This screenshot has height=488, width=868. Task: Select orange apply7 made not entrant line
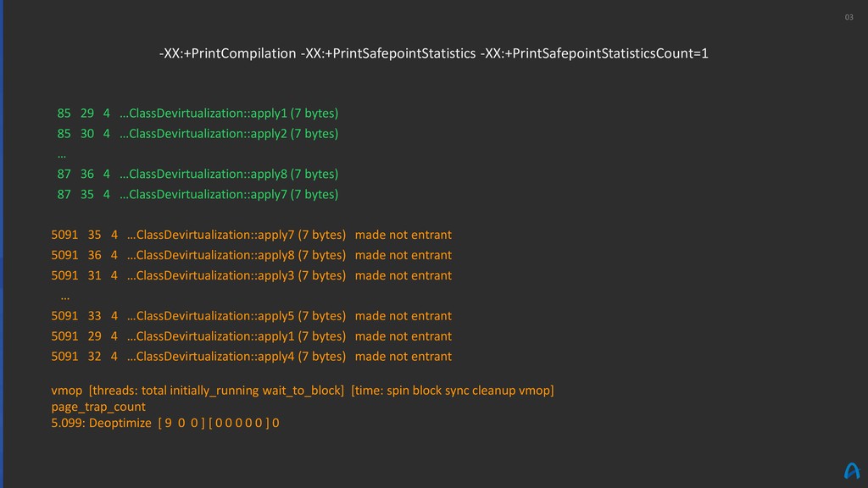click(251, 236)
